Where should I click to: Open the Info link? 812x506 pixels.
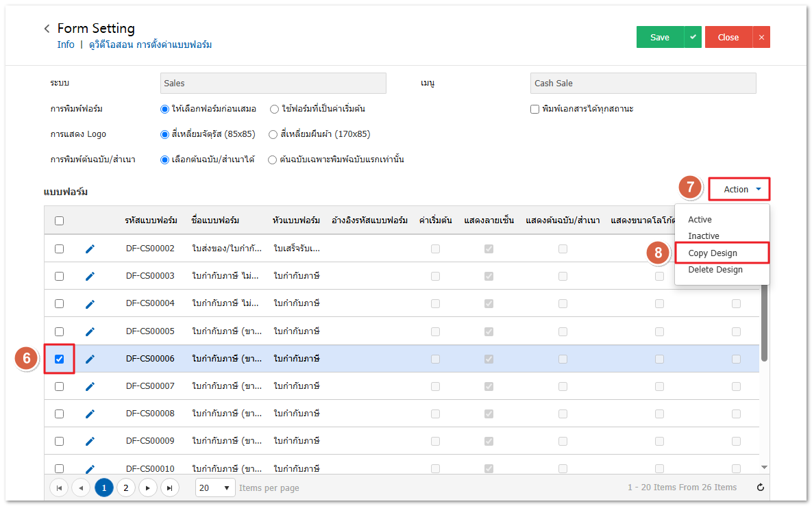(66, 45)
